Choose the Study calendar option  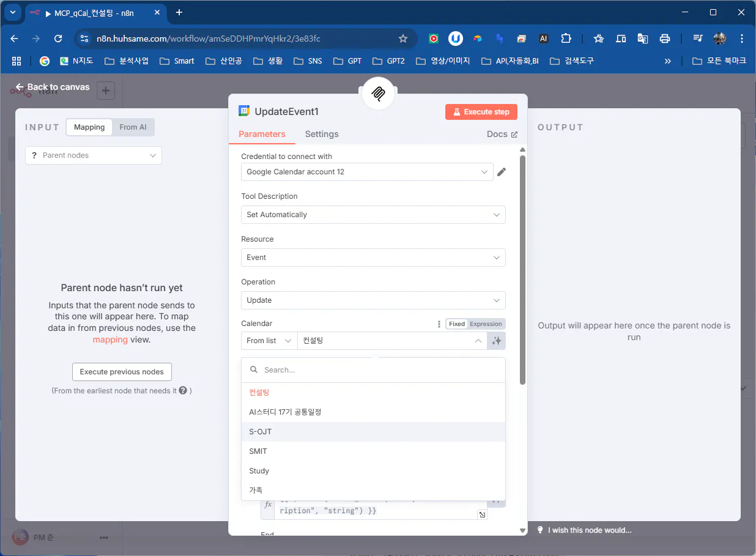coord(373,471)
